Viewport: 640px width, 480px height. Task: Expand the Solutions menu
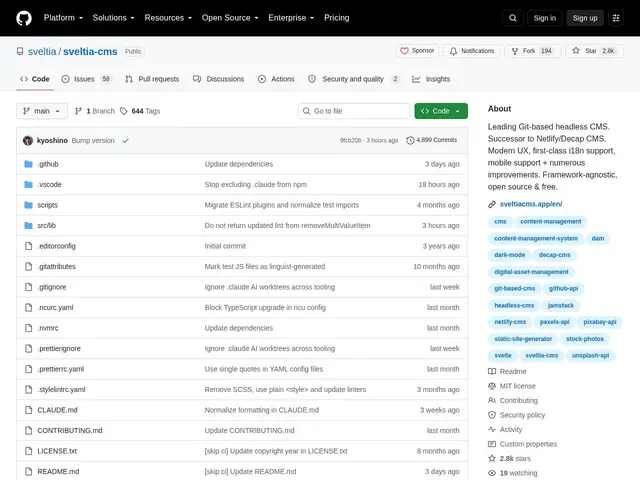pyautogui.click(x=113, y=18)
